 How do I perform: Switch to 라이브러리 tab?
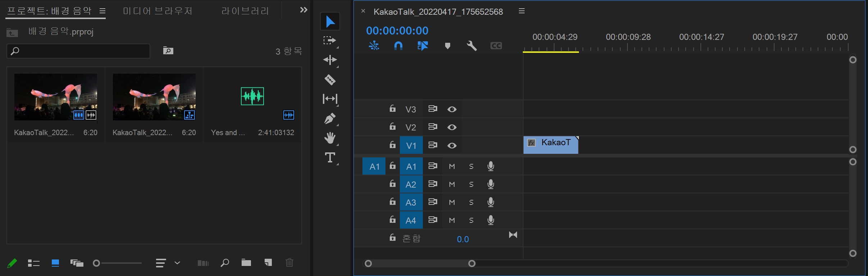coord(245,11)
